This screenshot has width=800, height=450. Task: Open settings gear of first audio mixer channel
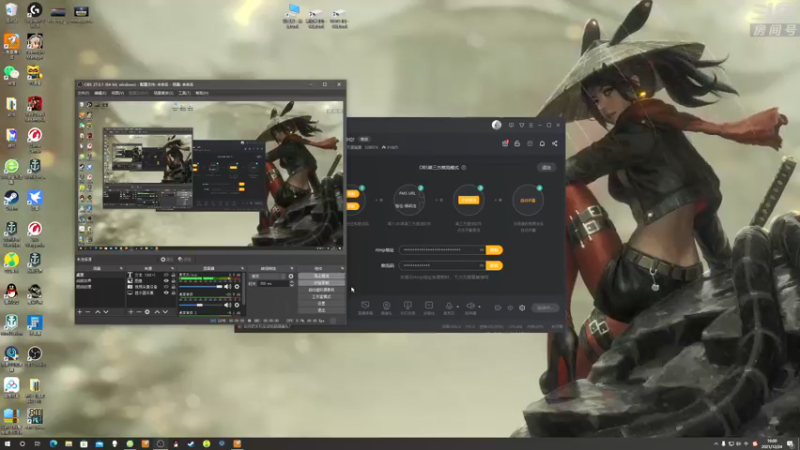point(237,287)
